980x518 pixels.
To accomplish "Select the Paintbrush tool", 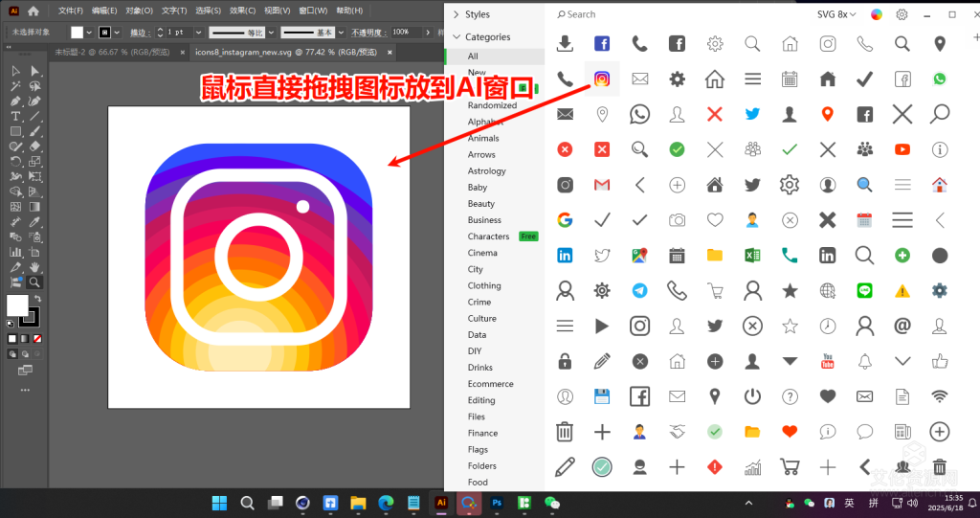I will tap(35, 131).
